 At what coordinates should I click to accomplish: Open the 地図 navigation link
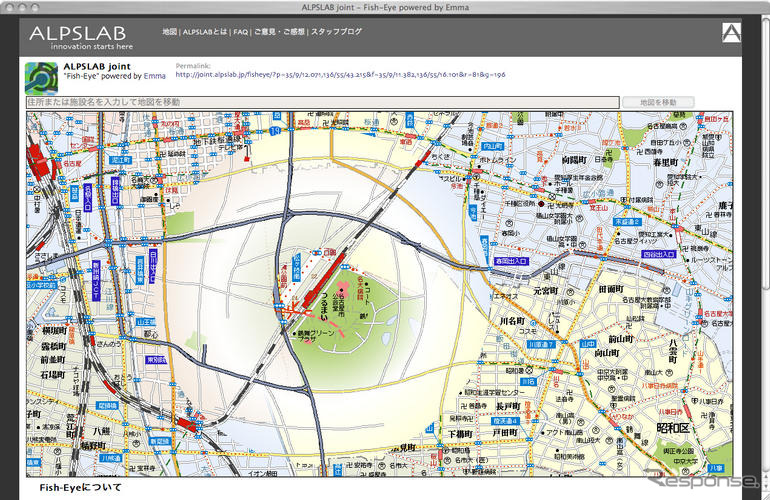click(169, 31)
